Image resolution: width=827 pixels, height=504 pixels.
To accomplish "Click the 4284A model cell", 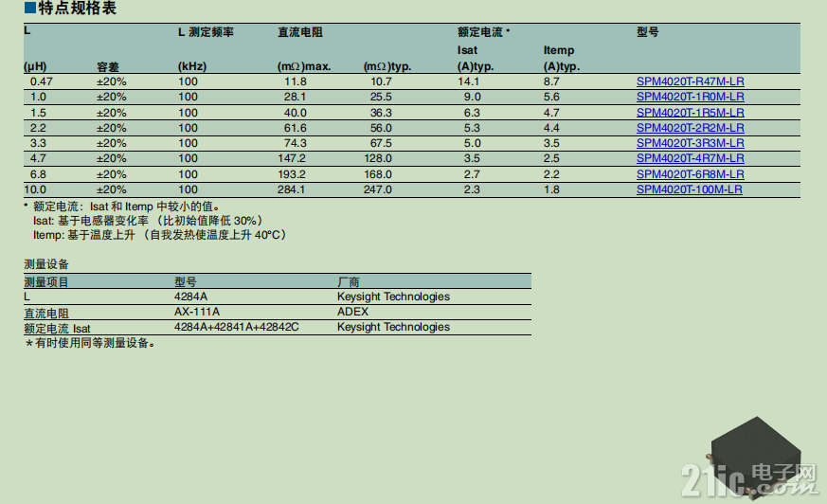I will 191,297.
